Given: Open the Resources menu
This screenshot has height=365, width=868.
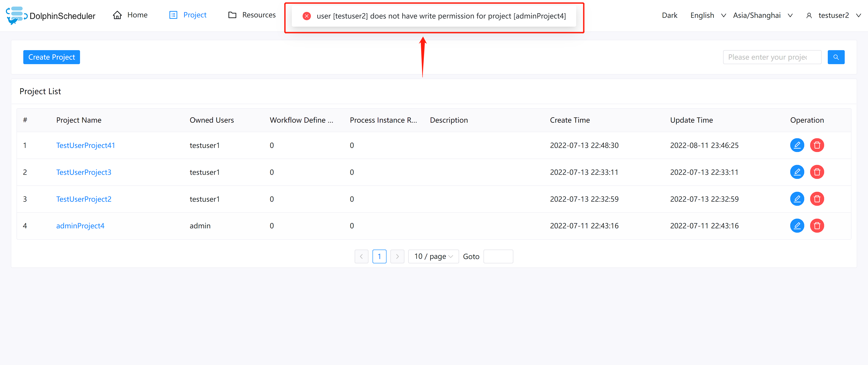Looking at the screenshot, I should pos(252,15).
